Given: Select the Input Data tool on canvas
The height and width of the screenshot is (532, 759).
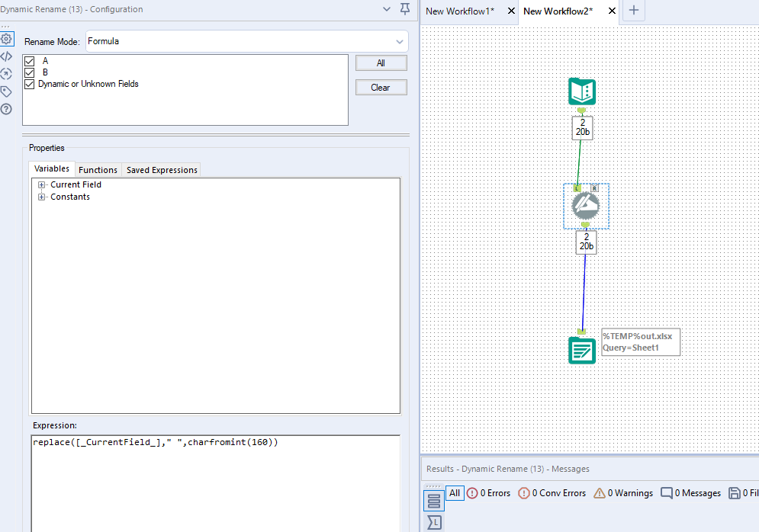Looking at the screenshot, I should pyautogui.click(x=582, y=91).
